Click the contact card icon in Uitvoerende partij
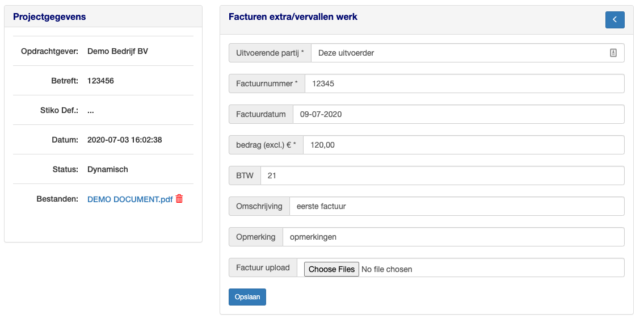 [x=613, y=53]
